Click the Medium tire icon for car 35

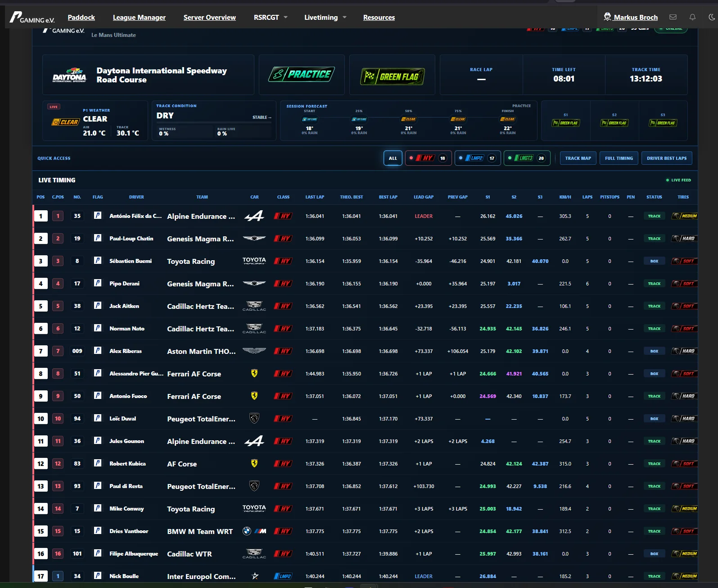[x=685, y=216]
